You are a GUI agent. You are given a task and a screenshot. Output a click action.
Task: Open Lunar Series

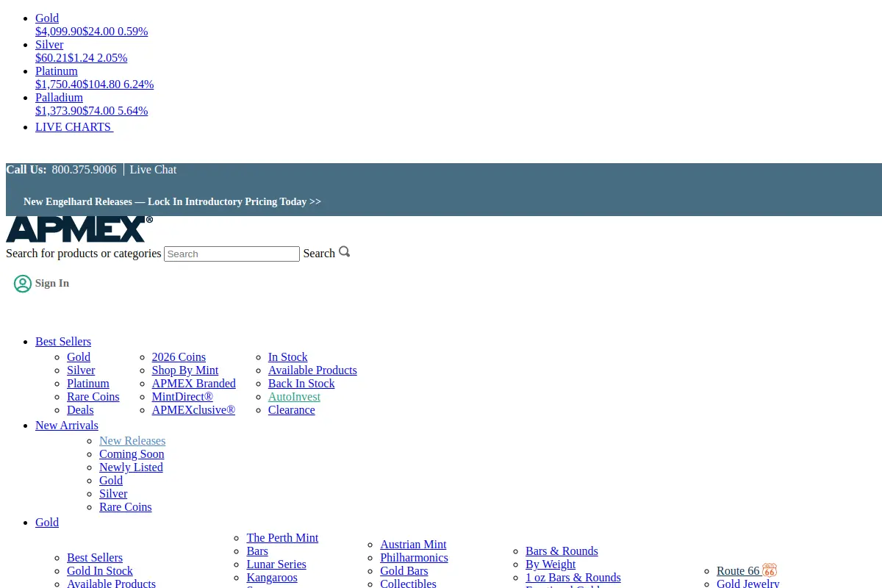point(276,564)
